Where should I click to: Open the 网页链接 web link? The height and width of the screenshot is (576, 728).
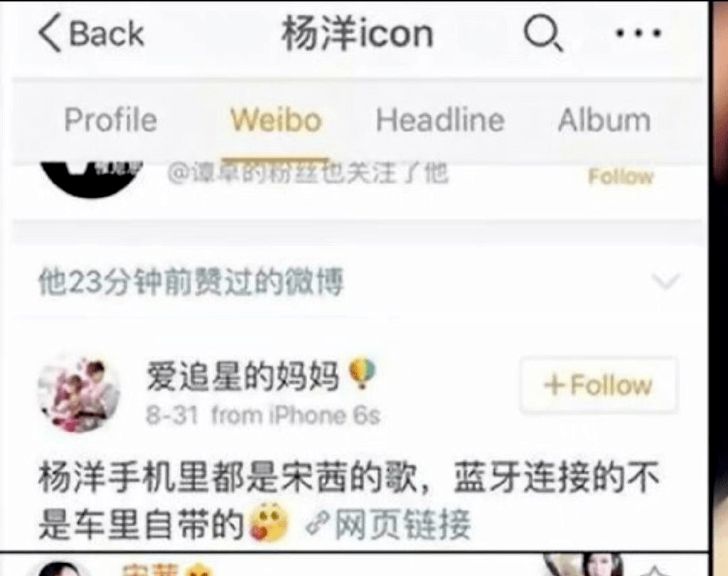[402, 525]
